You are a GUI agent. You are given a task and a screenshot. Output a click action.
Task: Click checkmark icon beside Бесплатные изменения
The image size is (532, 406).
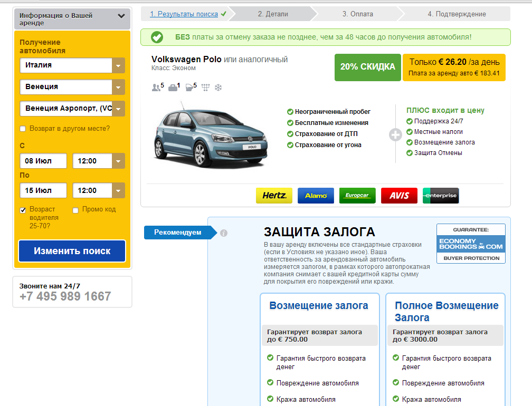click(x=290, y=123)
